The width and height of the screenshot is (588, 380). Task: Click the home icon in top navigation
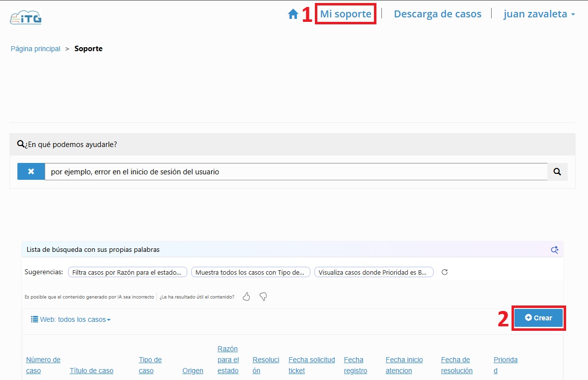click(x=293, y=14)
